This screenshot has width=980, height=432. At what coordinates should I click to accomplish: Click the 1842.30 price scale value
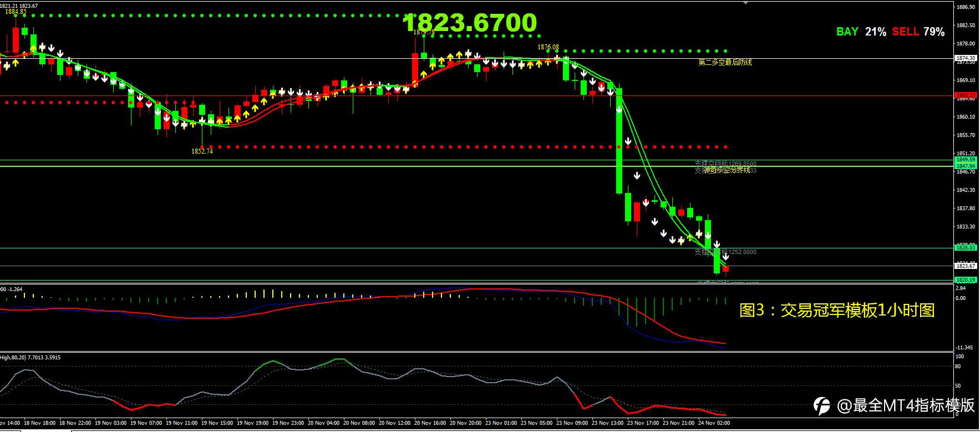point(966,190)
